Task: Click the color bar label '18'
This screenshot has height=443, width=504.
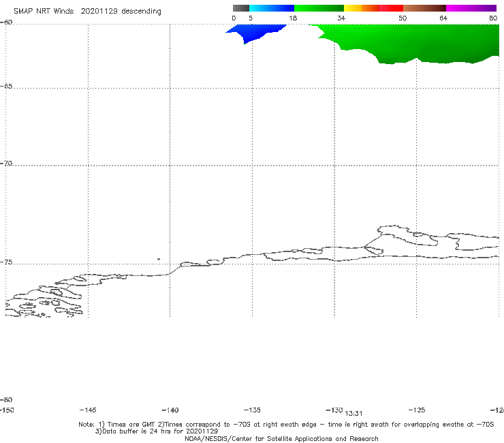Action: [x=293, y=18]
